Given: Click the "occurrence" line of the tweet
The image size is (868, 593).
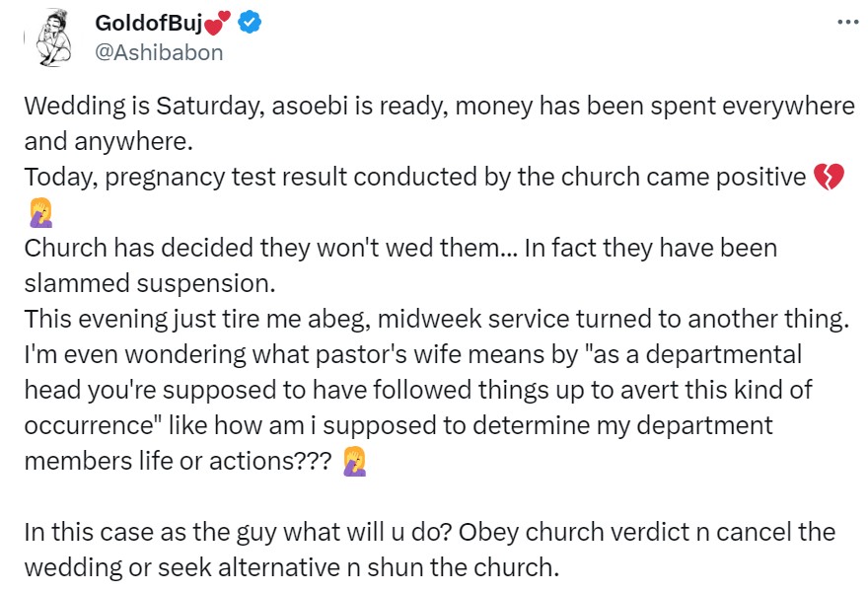Looking at the screenshot, I should [x=399, y=425].
